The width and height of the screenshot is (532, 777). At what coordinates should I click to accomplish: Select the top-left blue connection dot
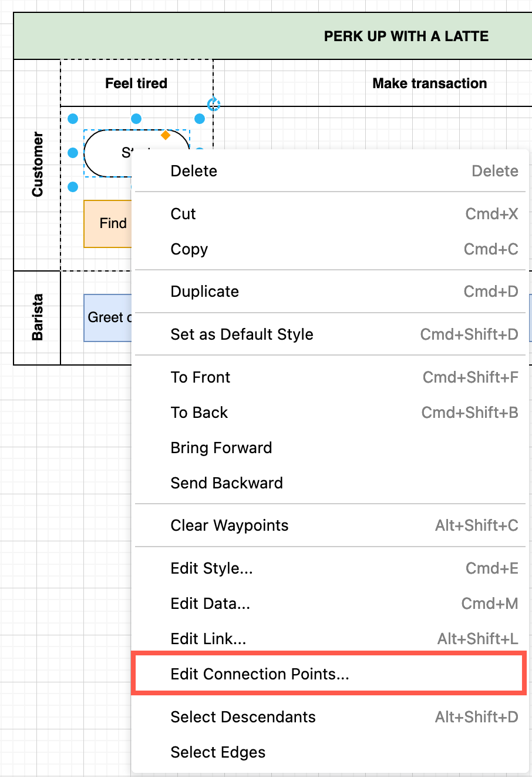(x=72, y=118)
